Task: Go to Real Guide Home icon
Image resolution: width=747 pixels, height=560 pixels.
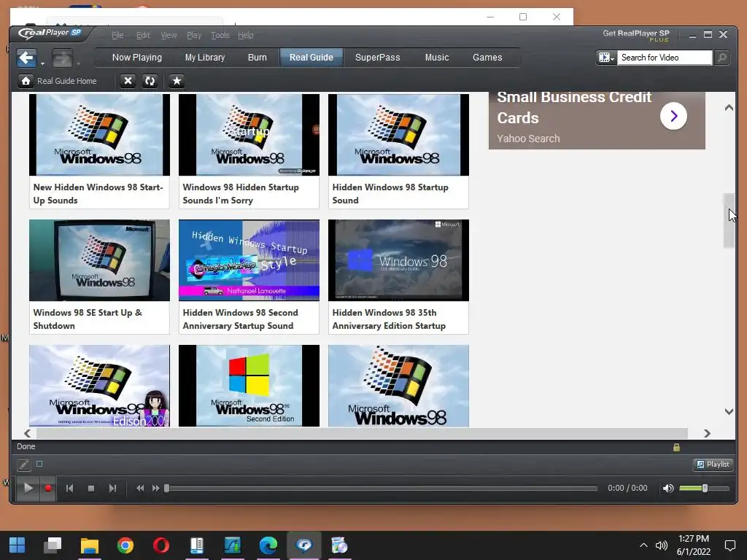Action: click(x=26, y=81)
